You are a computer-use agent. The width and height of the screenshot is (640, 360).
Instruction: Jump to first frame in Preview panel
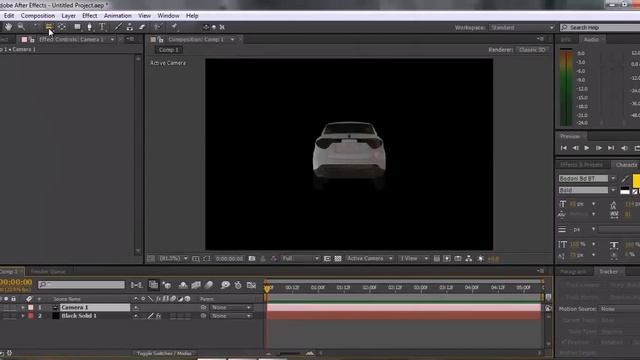click(x=564, y=148)
